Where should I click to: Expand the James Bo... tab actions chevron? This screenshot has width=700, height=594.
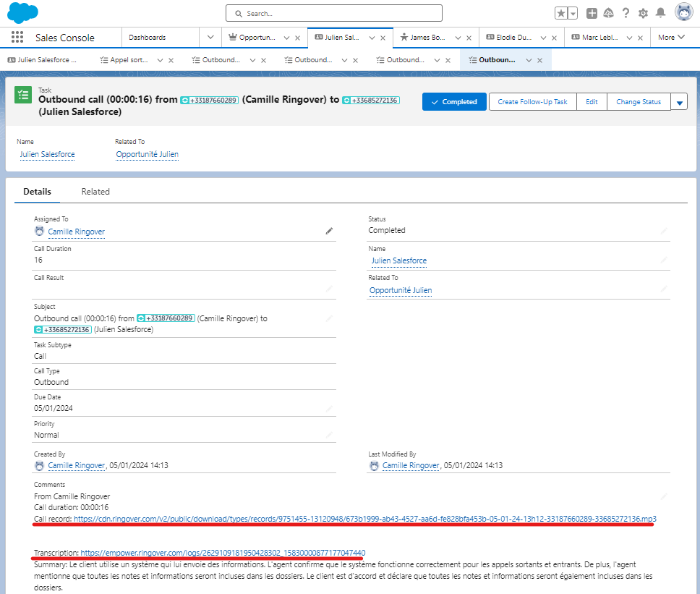point(458,38)
